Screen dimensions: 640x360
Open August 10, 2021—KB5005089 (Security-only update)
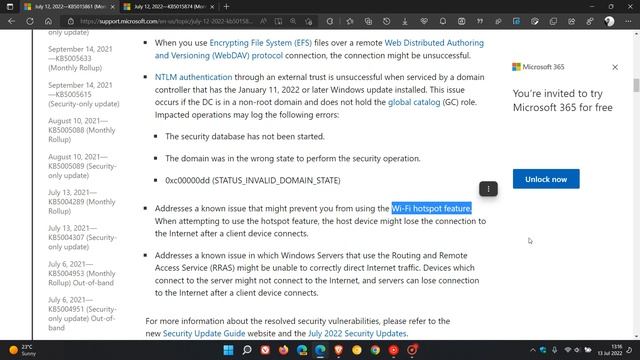coord(82,166)
